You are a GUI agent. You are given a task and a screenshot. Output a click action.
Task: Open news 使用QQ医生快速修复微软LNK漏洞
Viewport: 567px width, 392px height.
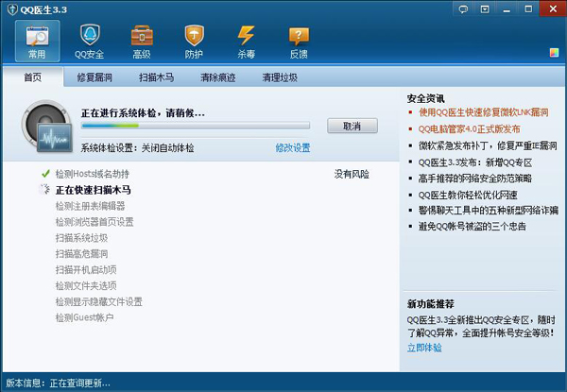tap(483, 112)
